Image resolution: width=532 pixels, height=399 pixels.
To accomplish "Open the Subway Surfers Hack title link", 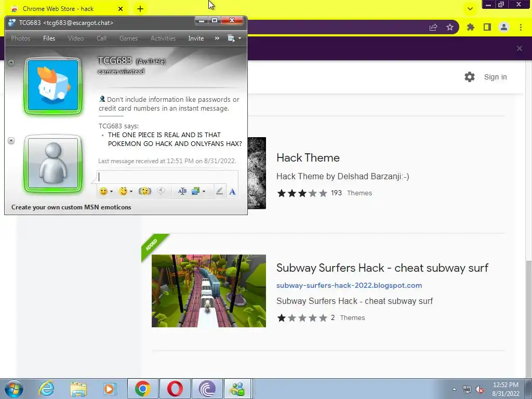I will coord(382,268).
